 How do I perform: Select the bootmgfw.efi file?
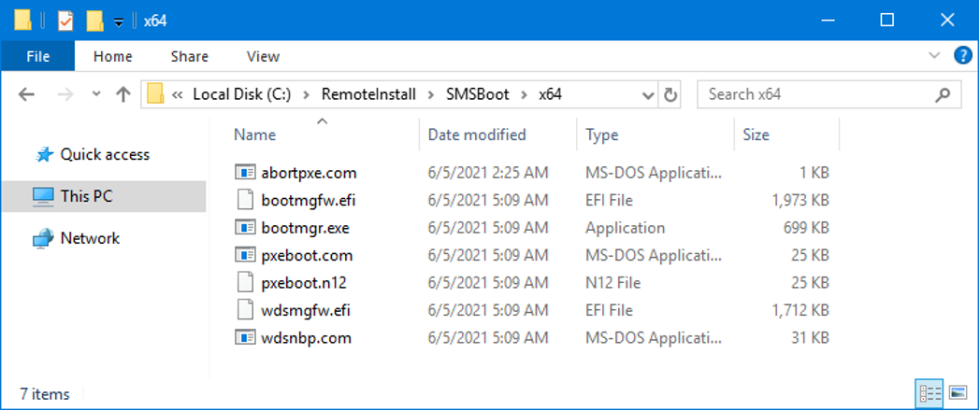coord(295,200)
